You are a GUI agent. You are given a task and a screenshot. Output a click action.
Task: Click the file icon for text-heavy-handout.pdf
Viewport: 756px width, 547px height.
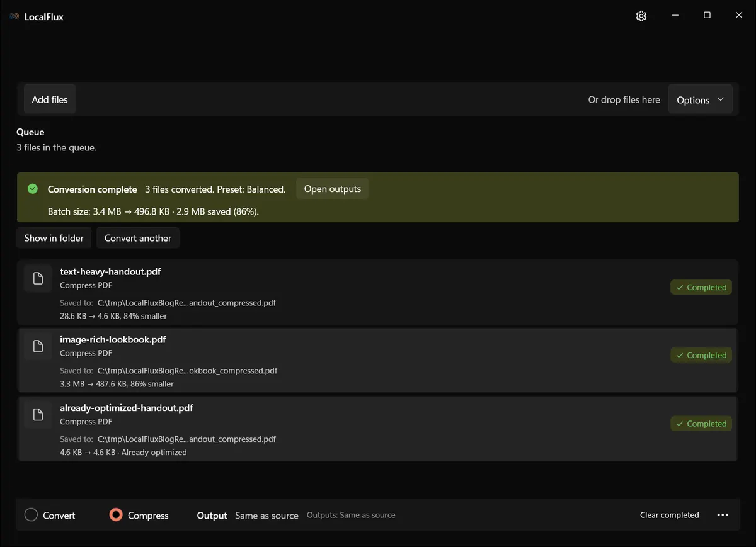[38, 278]
